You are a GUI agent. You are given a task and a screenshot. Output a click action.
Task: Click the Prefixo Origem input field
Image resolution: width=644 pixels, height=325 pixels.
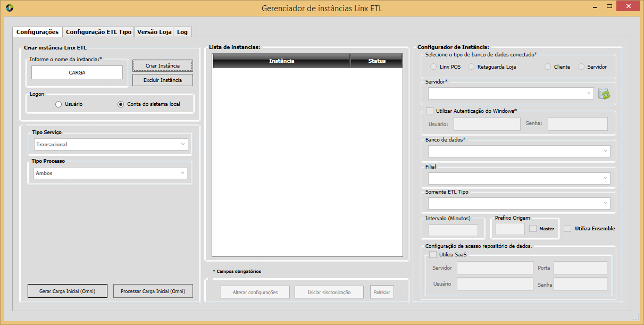pyautogui.click(x=510, y=229)
